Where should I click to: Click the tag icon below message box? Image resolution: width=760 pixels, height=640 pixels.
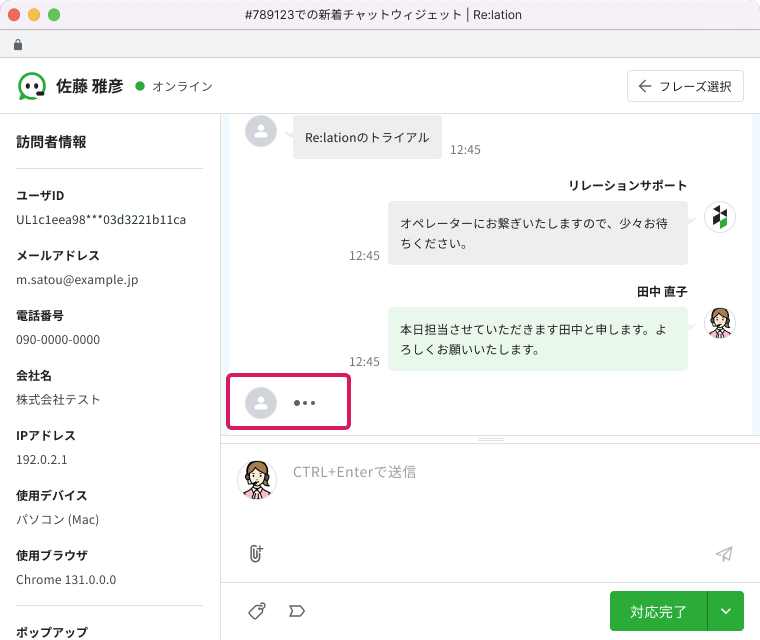point(256,610)
